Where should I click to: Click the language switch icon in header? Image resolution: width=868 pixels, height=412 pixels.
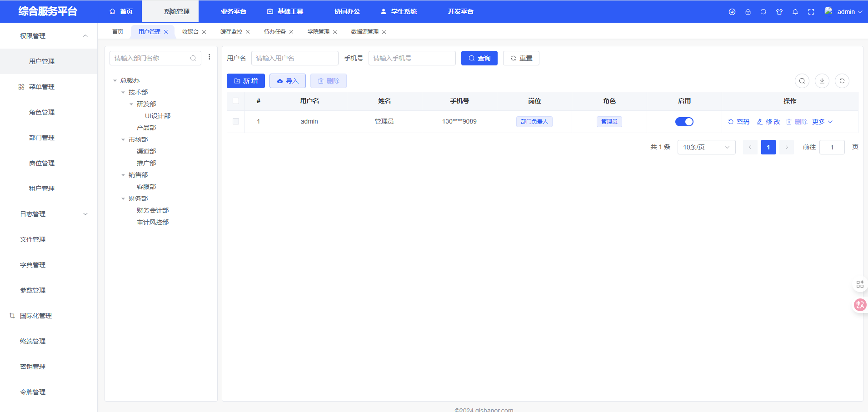[x=732, y=12]
